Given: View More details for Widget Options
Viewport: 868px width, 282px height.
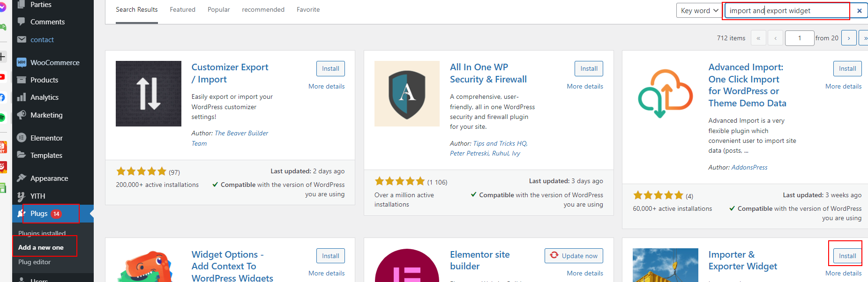Looking at the screenshot, I should coord(327,273).
